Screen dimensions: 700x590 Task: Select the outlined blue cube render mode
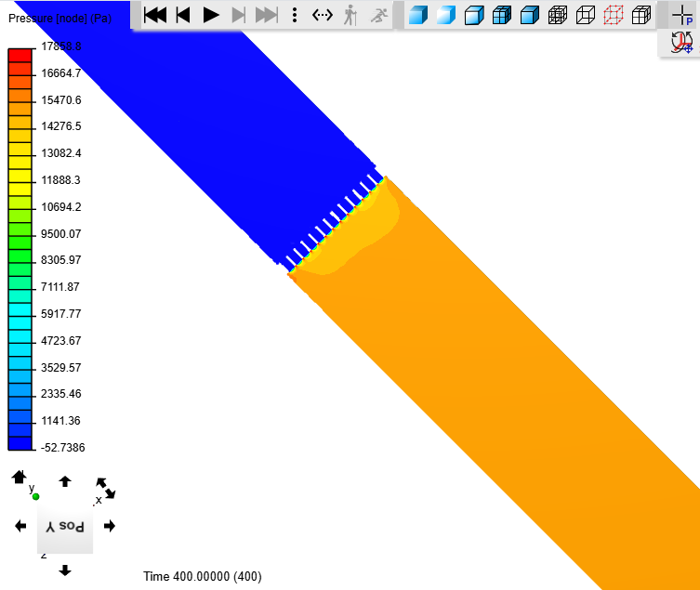pyautogui.click(x=474, y=15)
